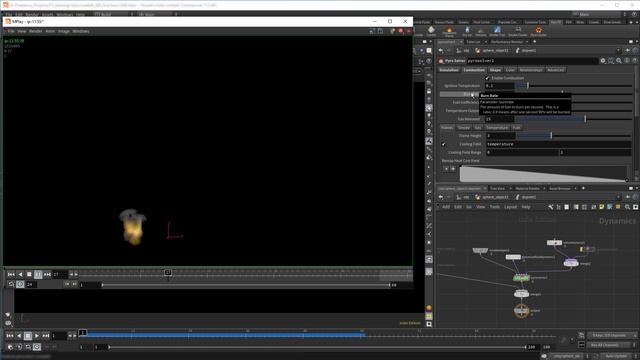This screenshot has width=640, height=360.
Task: Click the Flame Height slider
Action: point(573,136)
